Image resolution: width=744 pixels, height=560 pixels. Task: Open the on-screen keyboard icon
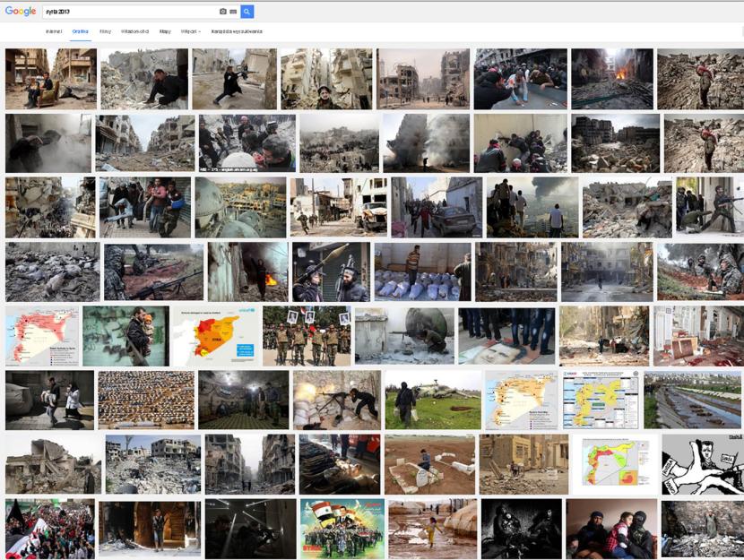pyautogui.click(x=233, y=12)
